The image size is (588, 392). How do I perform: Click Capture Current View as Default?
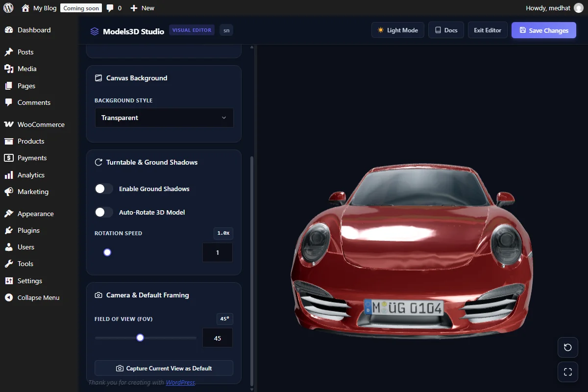click(x=164, y=368)
